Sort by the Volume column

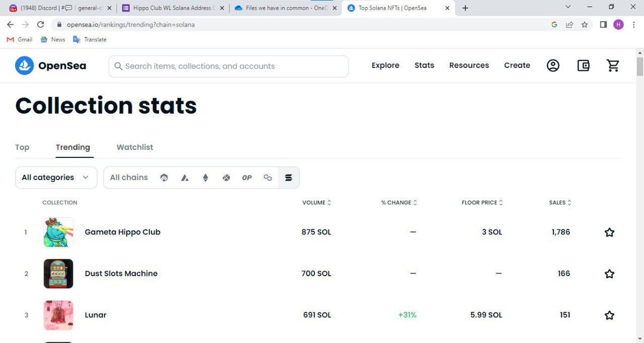click(317, 202)
